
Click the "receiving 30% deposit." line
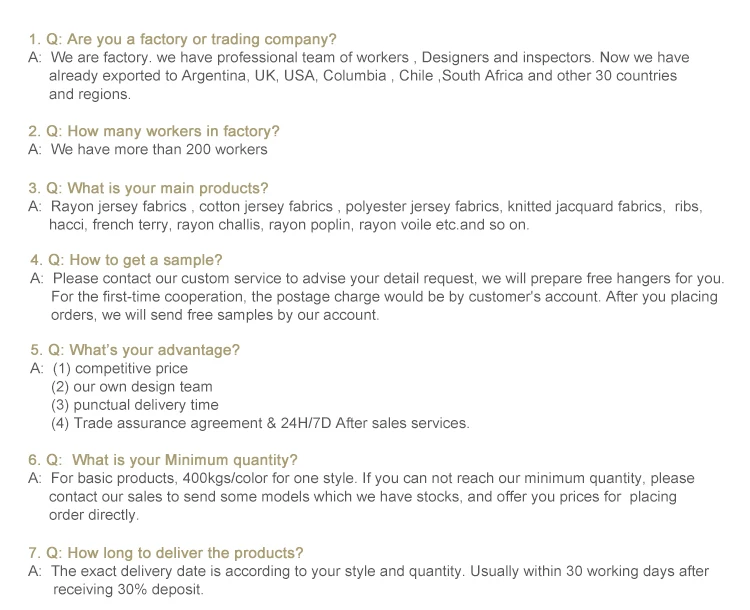pos(127,589)
